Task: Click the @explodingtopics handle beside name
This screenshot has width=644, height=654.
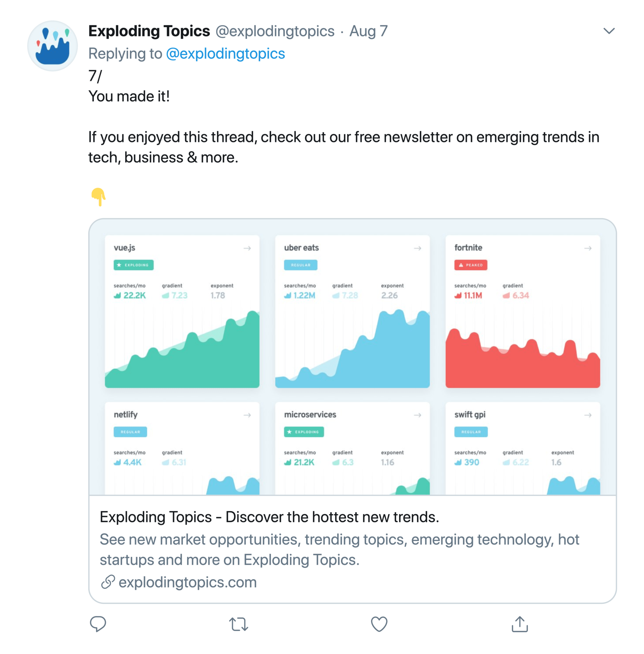Action: coord(275,31)
